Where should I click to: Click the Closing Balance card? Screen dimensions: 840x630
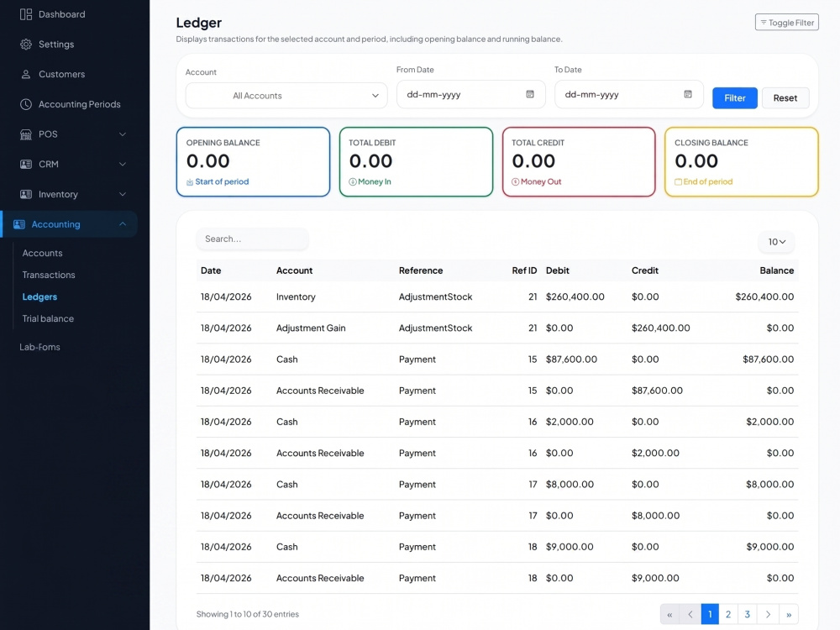coord(742,162)
